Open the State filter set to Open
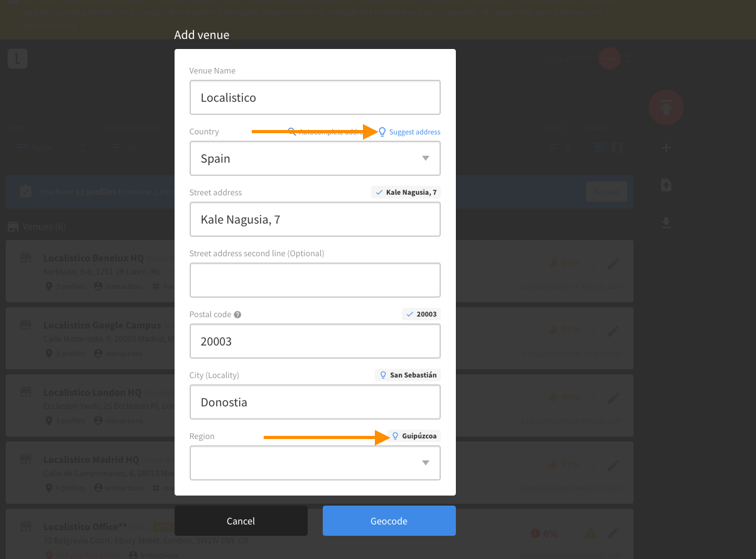Screen dimensions: 756x559 50,148
